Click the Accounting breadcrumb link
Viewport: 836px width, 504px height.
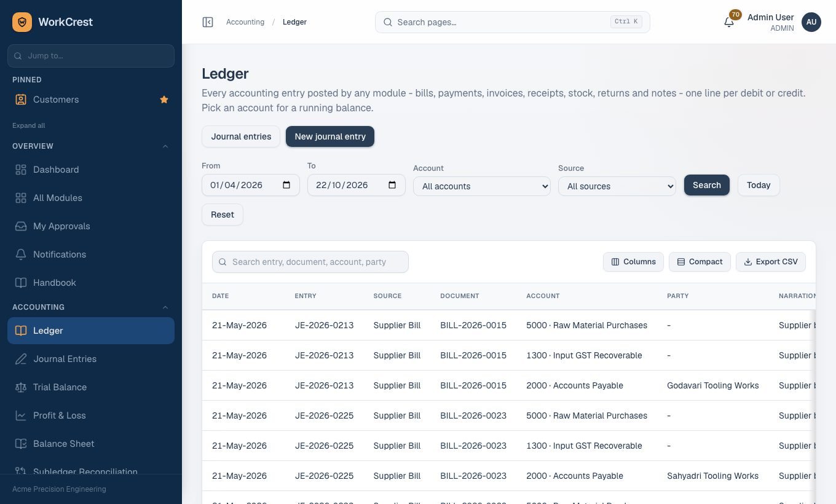(245, 22)
